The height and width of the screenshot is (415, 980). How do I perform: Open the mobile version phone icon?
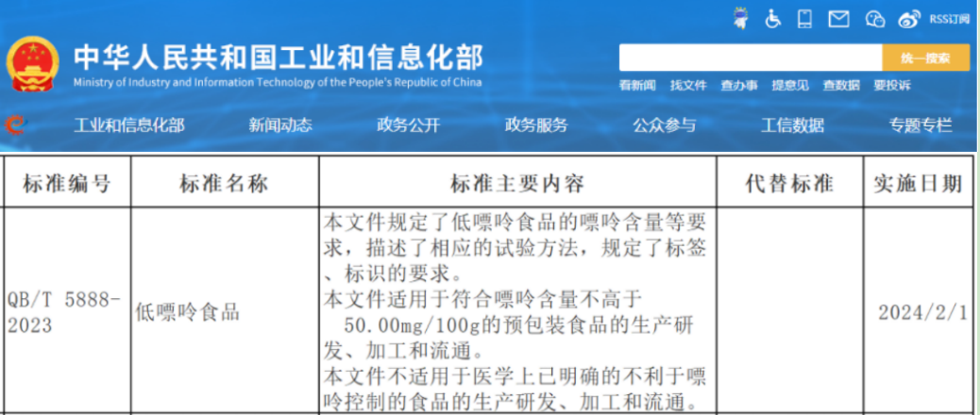pos(804,18)
